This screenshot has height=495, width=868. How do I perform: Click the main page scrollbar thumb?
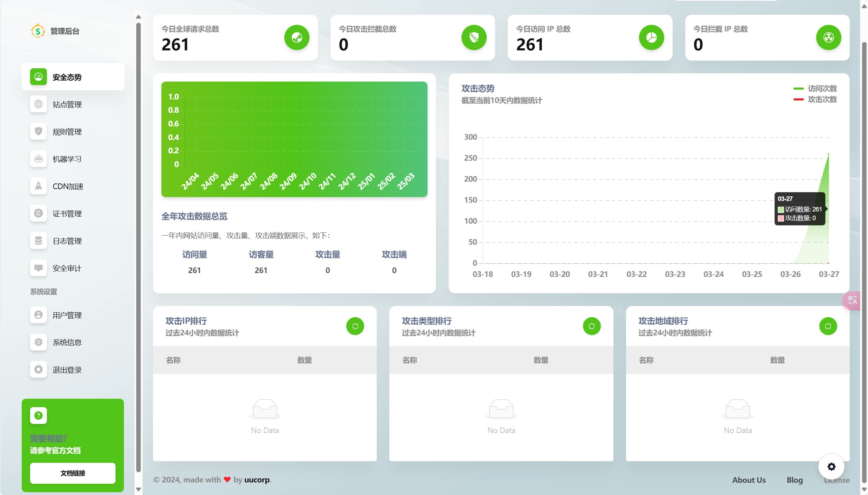tap(864, 262)
